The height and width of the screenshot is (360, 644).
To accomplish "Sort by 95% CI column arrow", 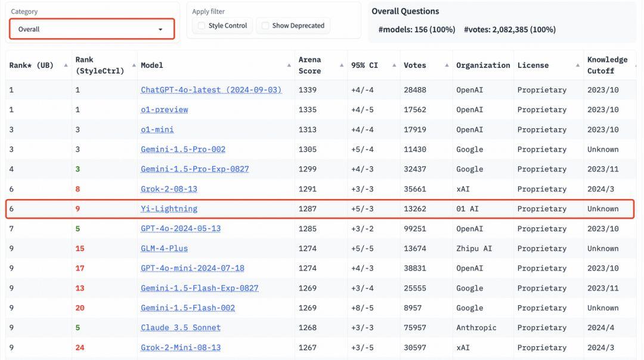I will click(394, 66).
